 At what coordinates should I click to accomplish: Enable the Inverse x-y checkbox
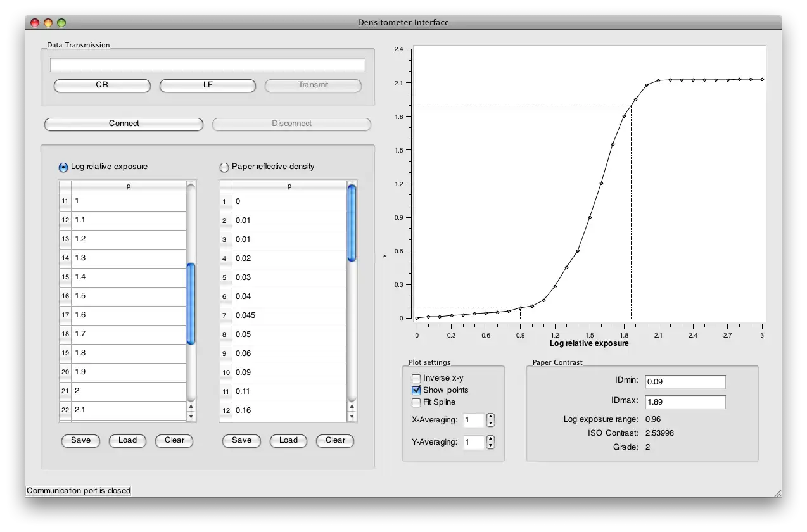(x=416, y=378)
